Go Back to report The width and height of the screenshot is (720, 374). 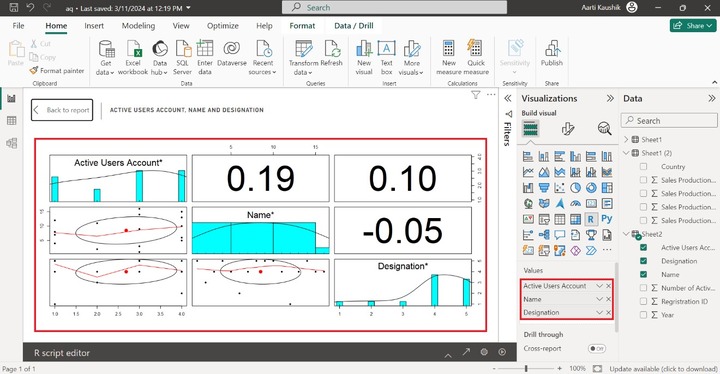coord(62,110)
